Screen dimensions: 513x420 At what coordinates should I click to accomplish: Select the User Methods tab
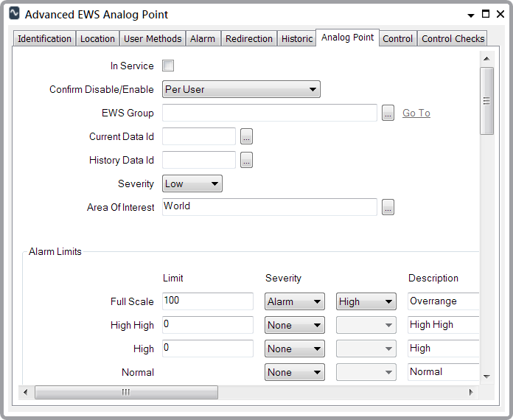coord(153,39)
